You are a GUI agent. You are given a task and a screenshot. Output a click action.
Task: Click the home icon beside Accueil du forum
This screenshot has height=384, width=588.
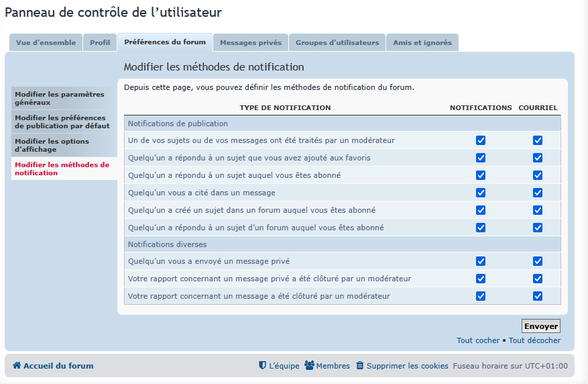pyautogui.click(x=17, y=365)
